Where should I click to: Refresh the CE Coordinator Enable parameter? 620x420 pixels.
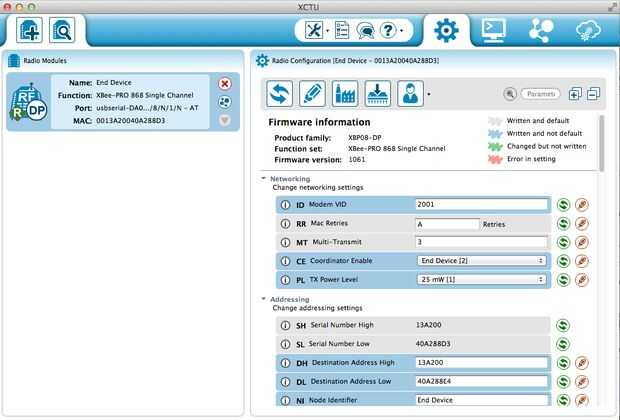[x=563, y=261]
